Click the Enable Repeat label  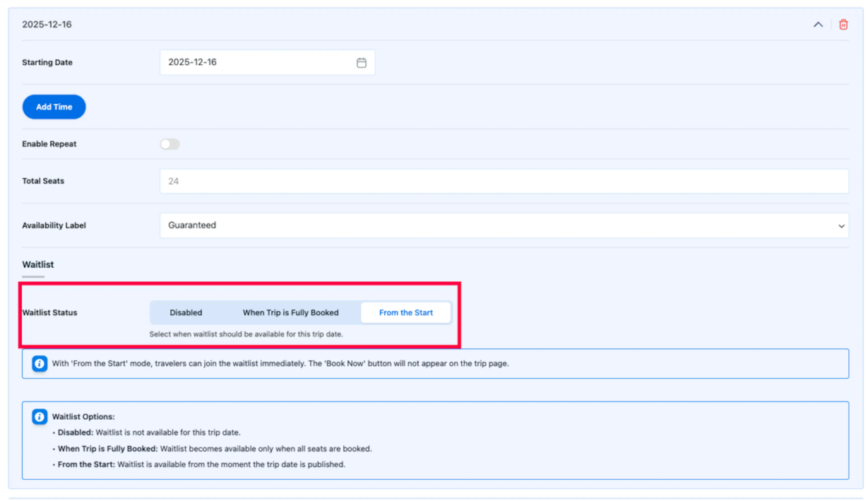(x=49, y=144)
